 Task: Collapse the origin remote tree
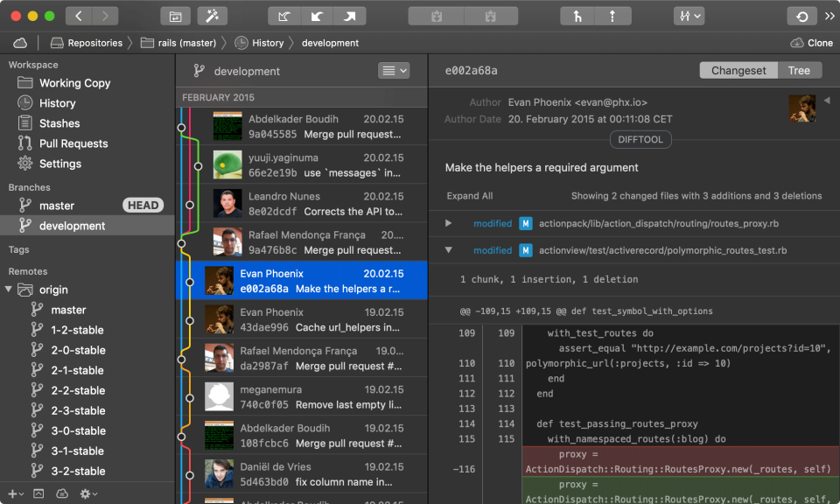point(9,290)
